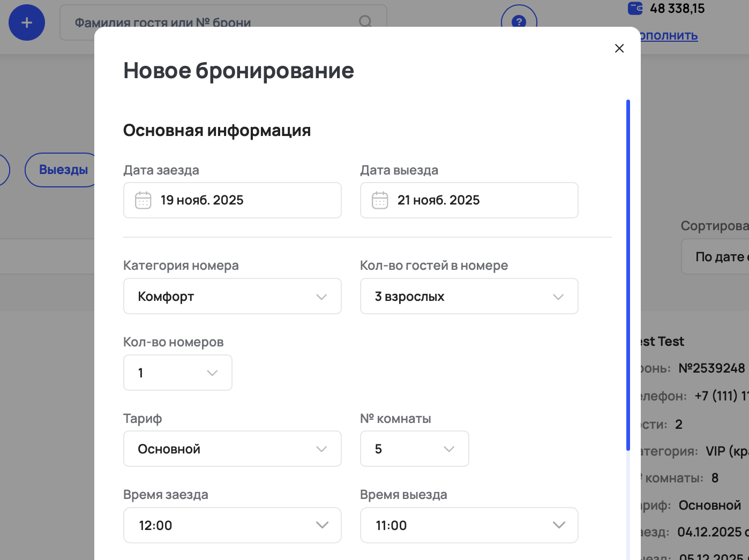
Task: Open the Дата заезда date field
Action: (x=241, y=200)
